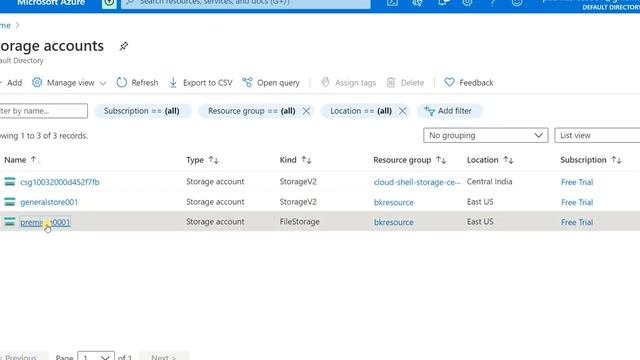Sort by Name column
The width and height of the screenshot is (640, 360).
coord(22,160)
